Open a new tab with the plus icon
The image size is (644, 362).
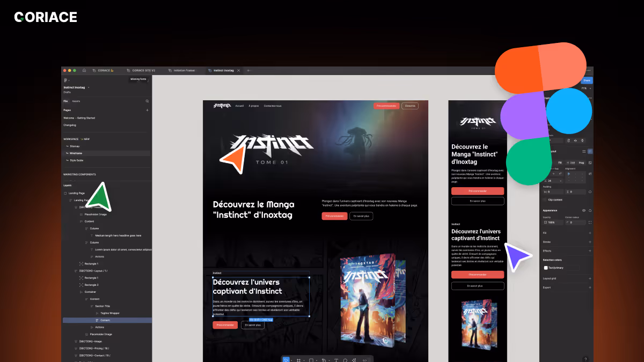point(248,70)
